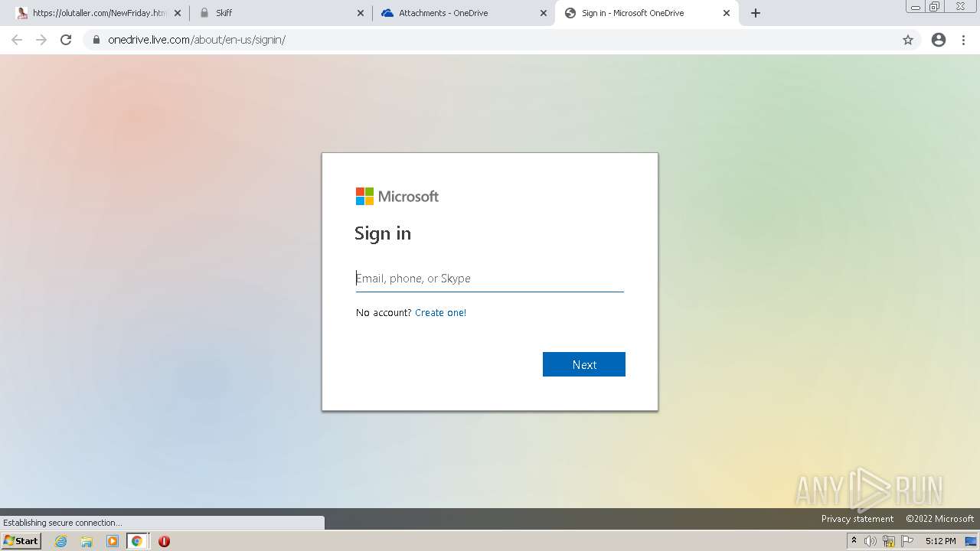
Task: Click the Create one! link
Action: (x=440, y=313)
